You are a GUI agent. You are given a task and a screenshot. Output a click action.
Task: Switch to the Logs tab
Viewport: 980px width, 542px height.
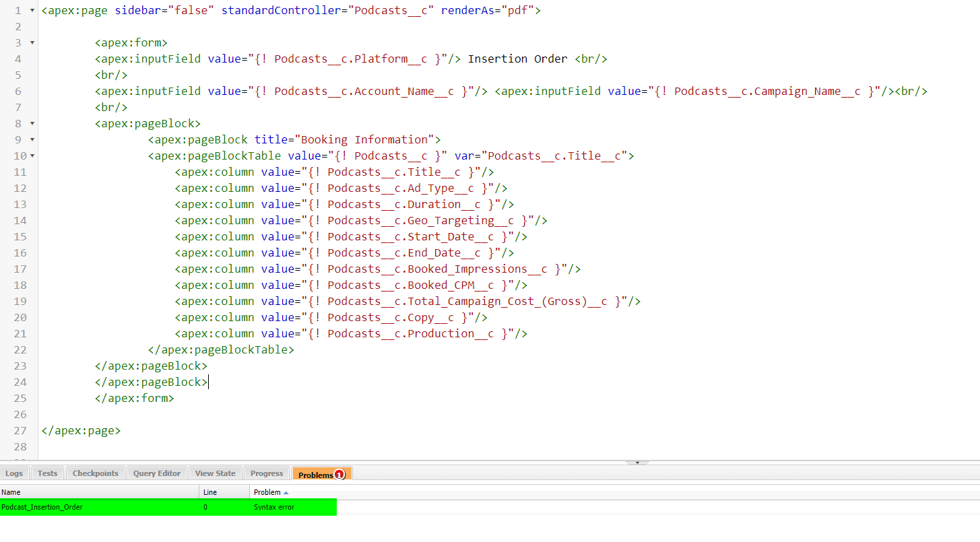[x=14, y=473]
